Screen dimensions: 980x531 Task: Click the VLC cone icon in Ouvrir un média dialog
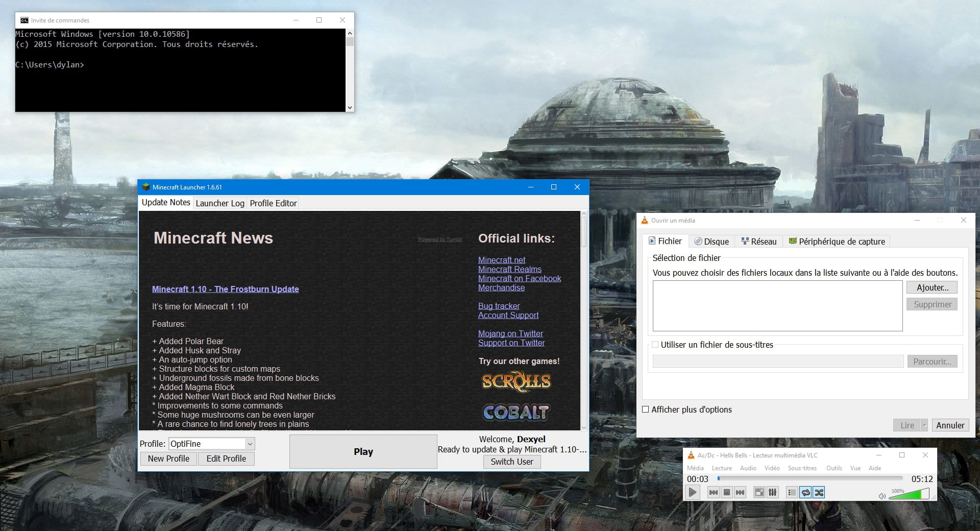645,220
